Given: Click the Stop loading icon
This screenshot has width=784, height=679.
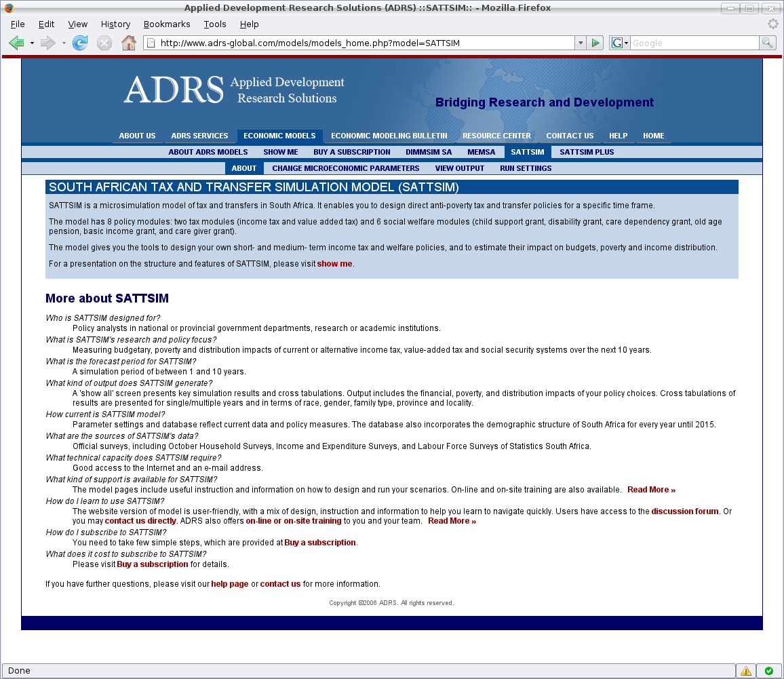Looking at the screenshot, I should (104, 43).
